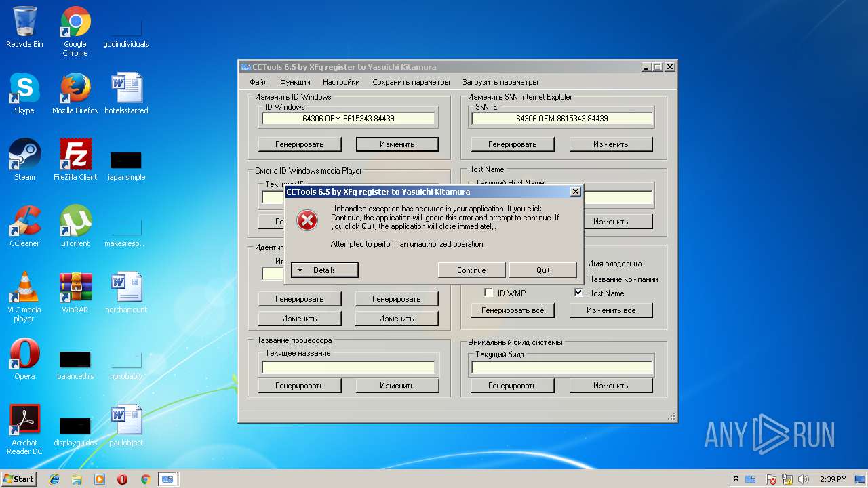Image resolution: width=868 pixels, height=488 pixels.
Task: Click Генерировать under Название процессора
Action: click(300, 386)
